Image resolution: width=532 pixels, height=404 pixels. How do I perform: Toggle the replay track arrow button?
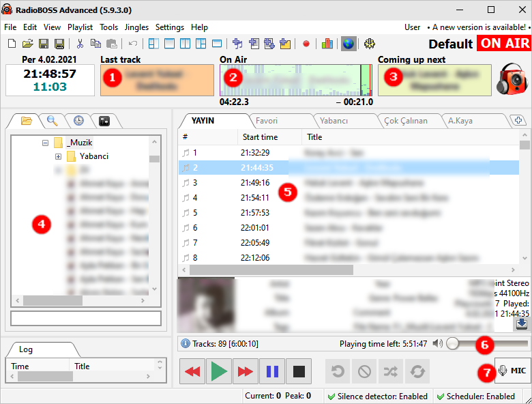point(338,371)
